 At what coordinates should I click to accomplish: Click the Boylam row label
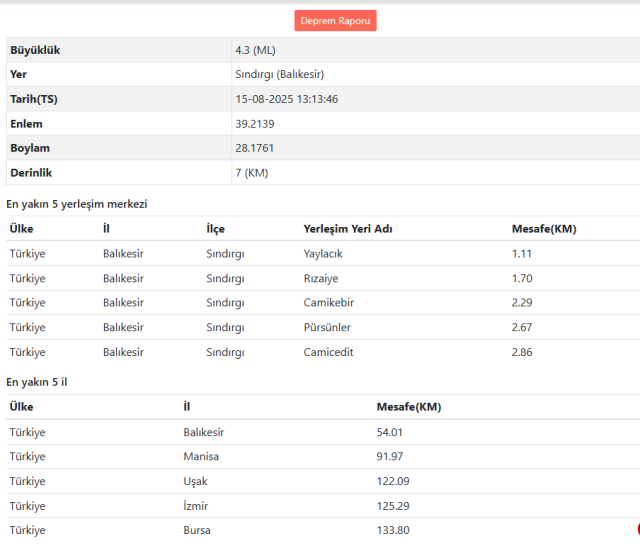pyautogui.click(x=30, y=148)
